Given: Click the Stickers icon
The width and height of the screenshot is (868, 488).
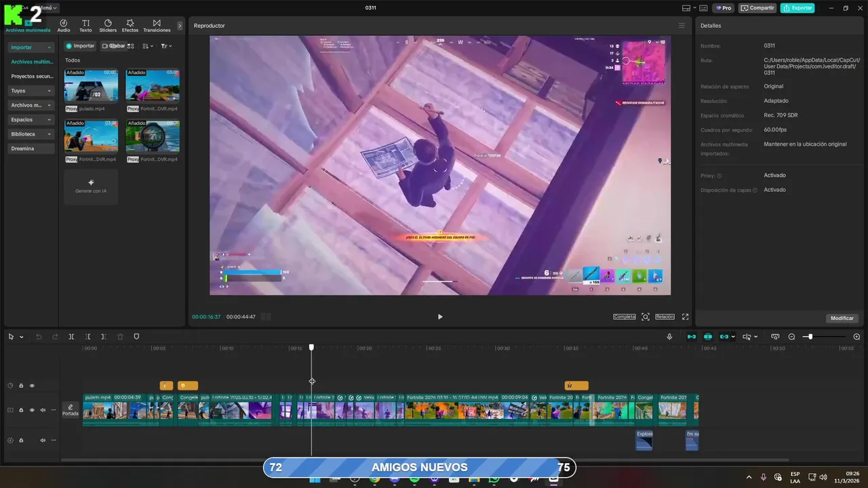Looking at the screenshot, I should 108,26.
